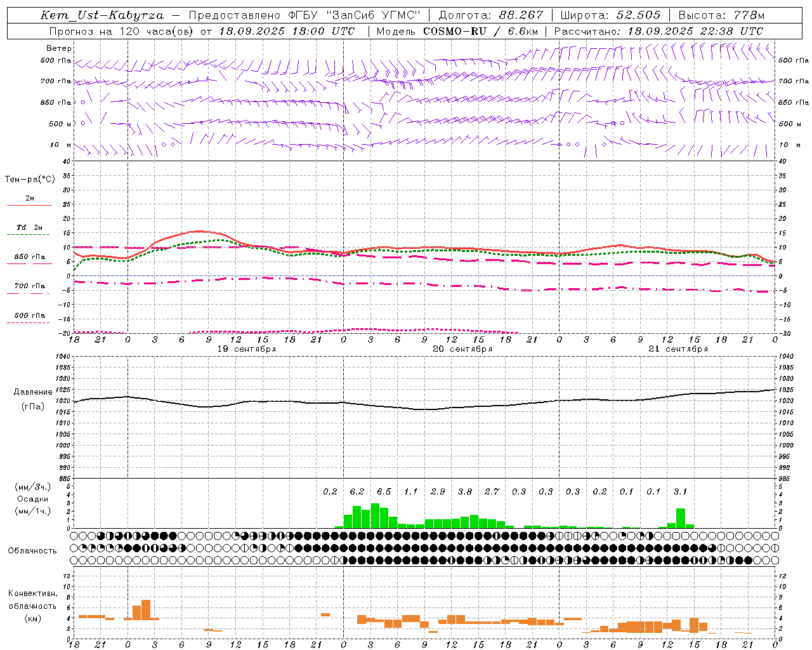Click the 3.1 precipitation total value

point(680,491)
